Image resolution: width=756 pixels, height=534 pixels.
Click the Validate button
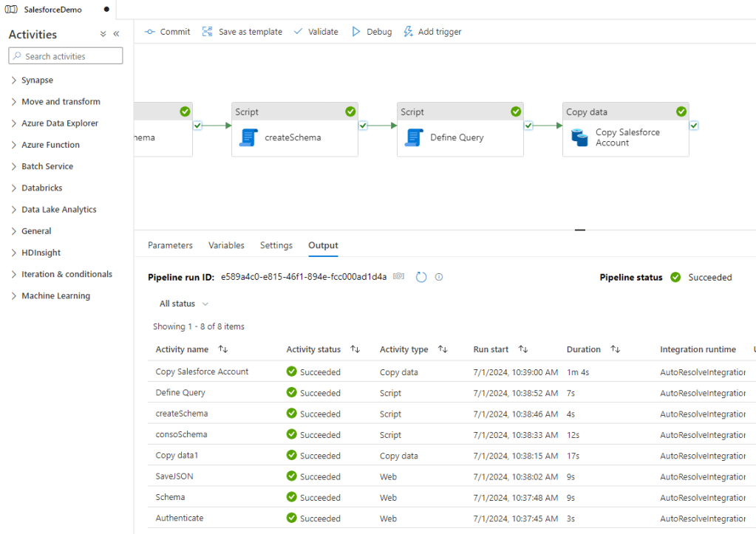pos(316,32)
